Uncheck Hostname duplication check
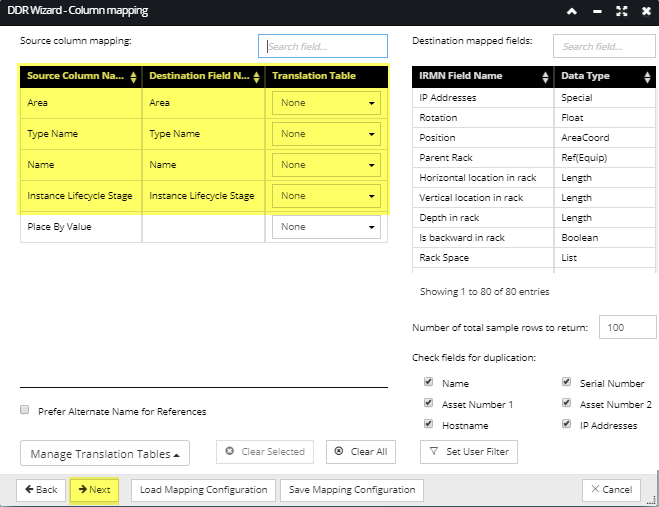Image resolution: width=659 pixels, height=507 pixels. pyautogui.click(x=428, y=423)
